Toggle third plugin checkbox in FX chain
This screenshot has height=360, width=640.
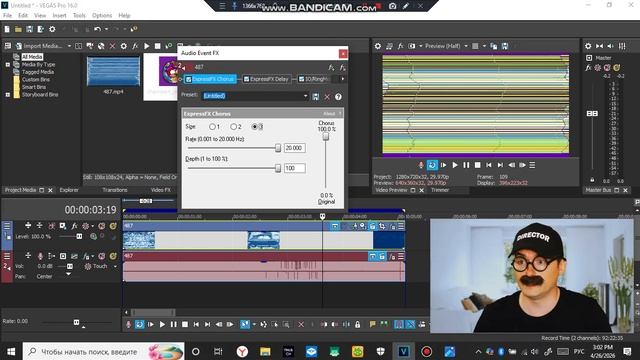[x=301, y=79]
